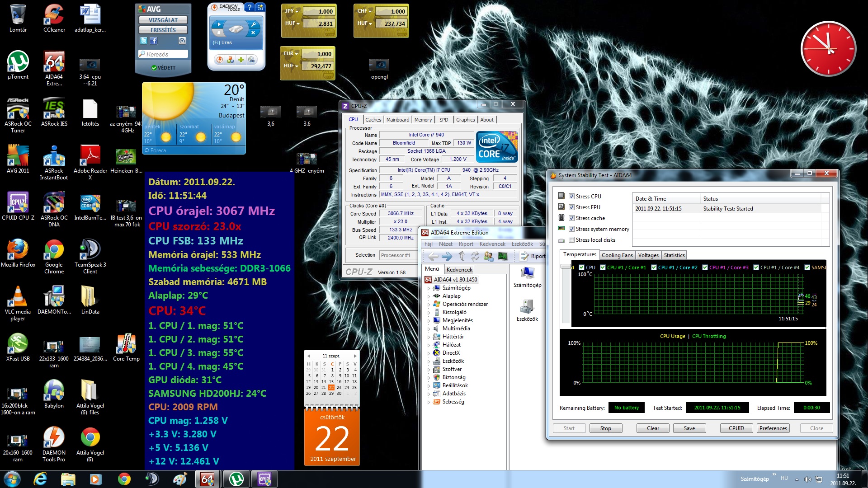This screenshot has height=488, width=868.
Task: Click the AIDA64 up-level arrow toolbar icon
Action: pyautogui.click(x=462, y=257)
